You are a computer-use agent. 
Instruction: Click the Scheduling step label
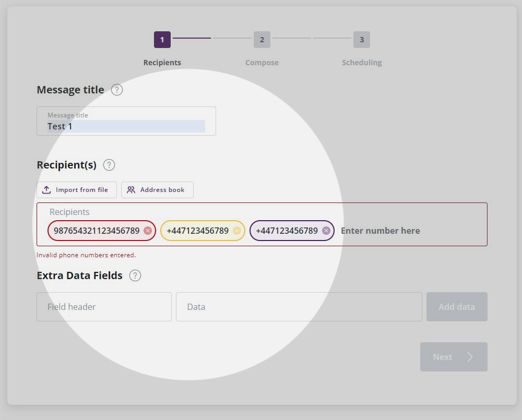[x=361, y=63]
